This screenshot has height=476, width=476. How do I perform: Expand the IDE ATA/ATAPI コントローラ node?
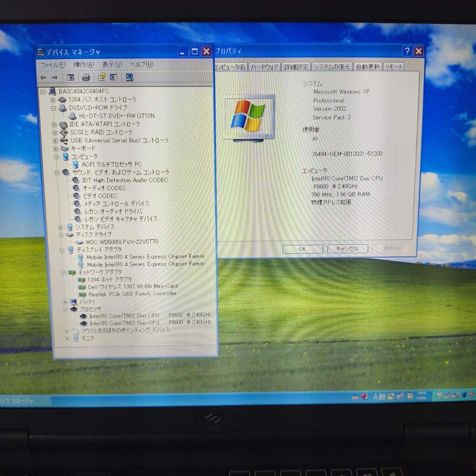coord(54,125)
